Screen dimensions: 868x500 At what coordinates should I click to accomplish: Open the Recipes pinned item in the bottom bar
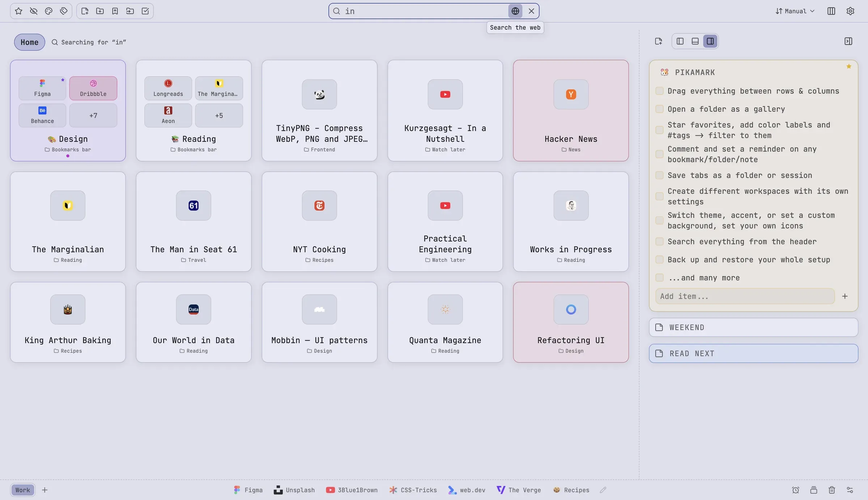coord(571,490)
